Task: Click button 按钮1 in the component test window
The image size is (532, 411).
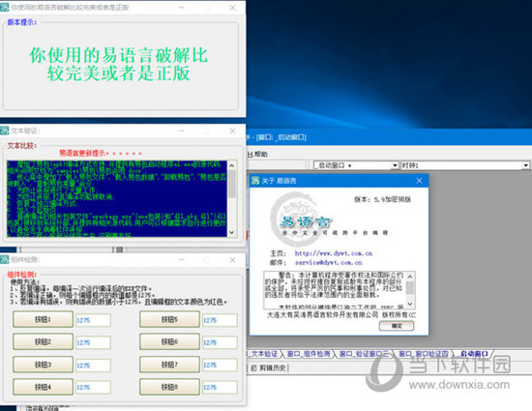Action: coord(44,319)
